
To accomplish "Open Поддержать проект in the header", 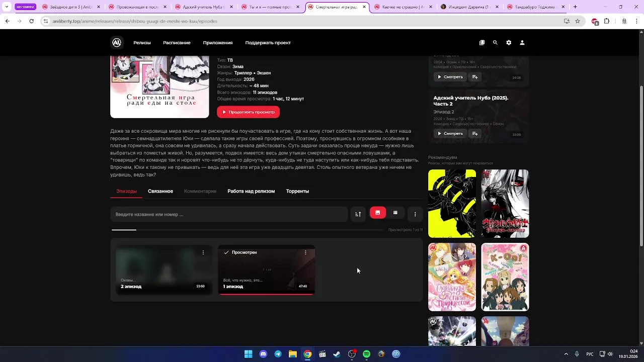I will pos(268,43).
